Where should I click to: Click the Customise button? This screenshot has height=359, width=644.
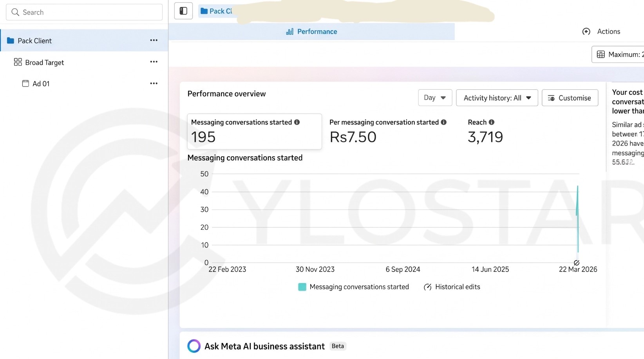point(570,97)
